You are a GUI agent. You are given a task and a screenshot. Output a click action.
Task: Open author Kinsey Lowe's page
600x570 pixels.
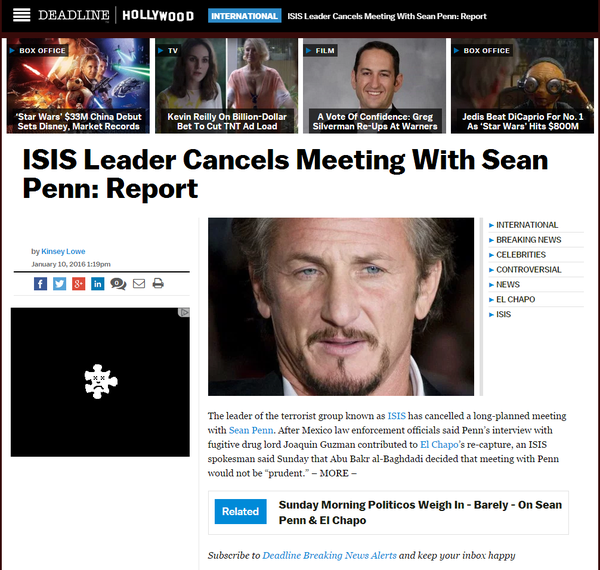pos(63,251)
